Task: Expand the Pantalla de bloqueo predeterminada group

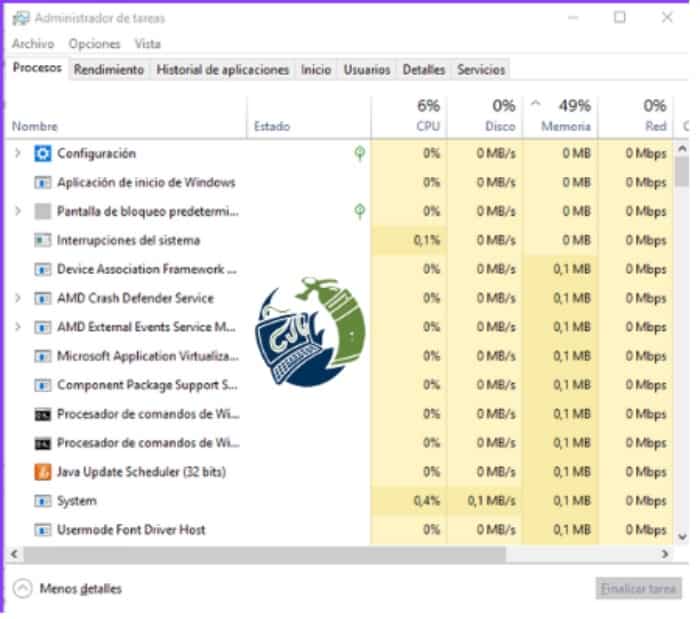Action: click(x=18, y=211)
